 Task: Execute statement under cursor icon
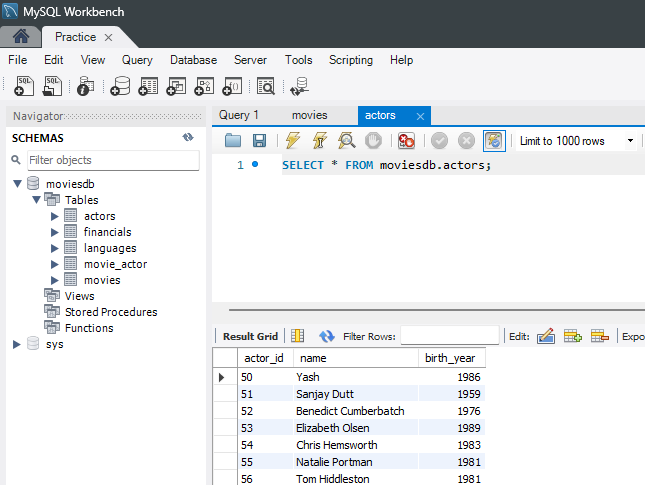tap(320, 141)
